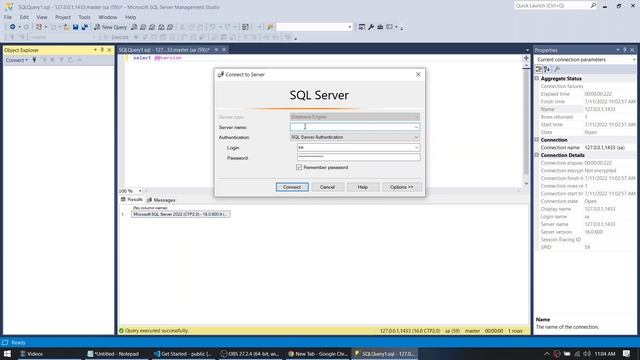
Task: Open the Help menu in menu bar
Action: pos(130,17)
